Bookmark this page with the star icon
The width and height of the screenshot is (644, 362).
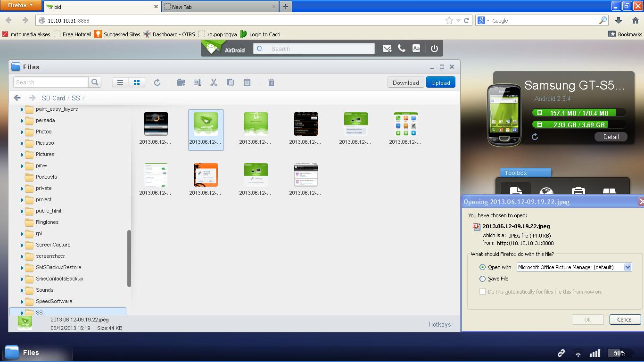point(449,20)
